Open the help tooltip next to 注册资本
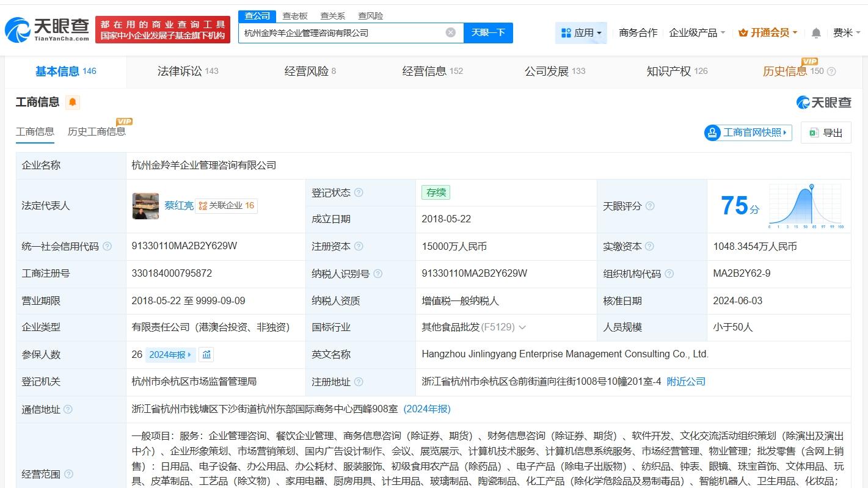 (x=359, y=247)
